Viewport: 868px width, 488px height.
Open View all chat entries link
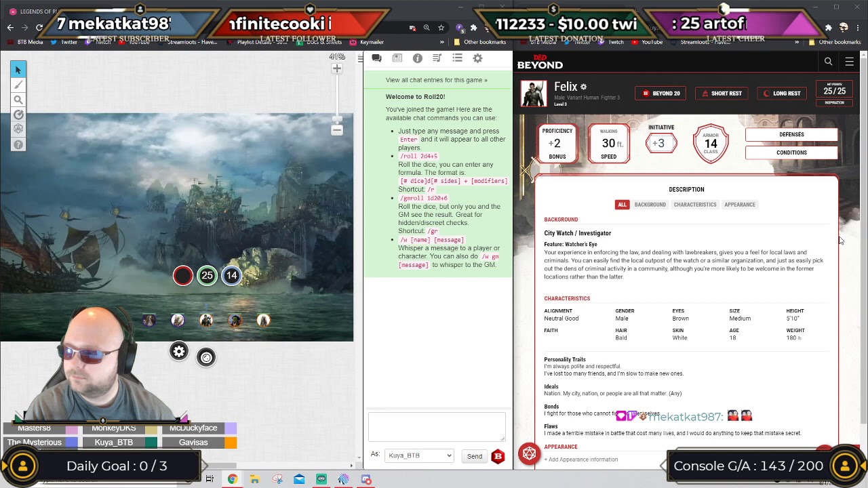click(437, 80)
